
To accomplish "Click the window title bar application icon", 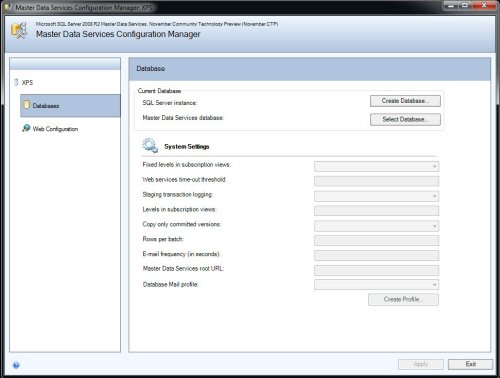I will 8,7.
